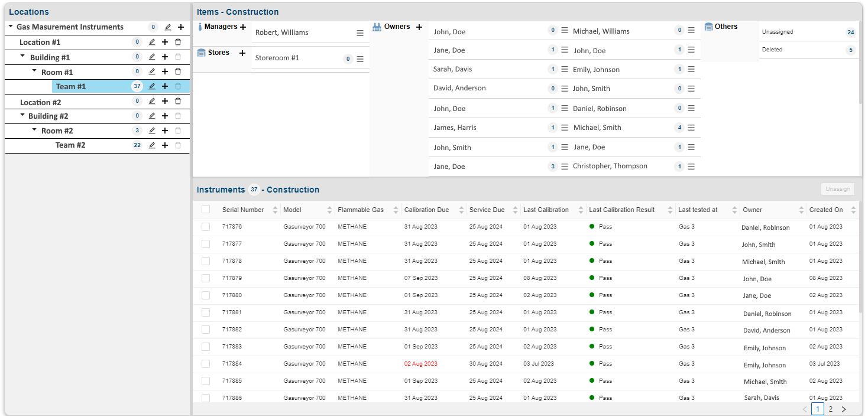Check the row for serial 717882

[x=206, y=330]
